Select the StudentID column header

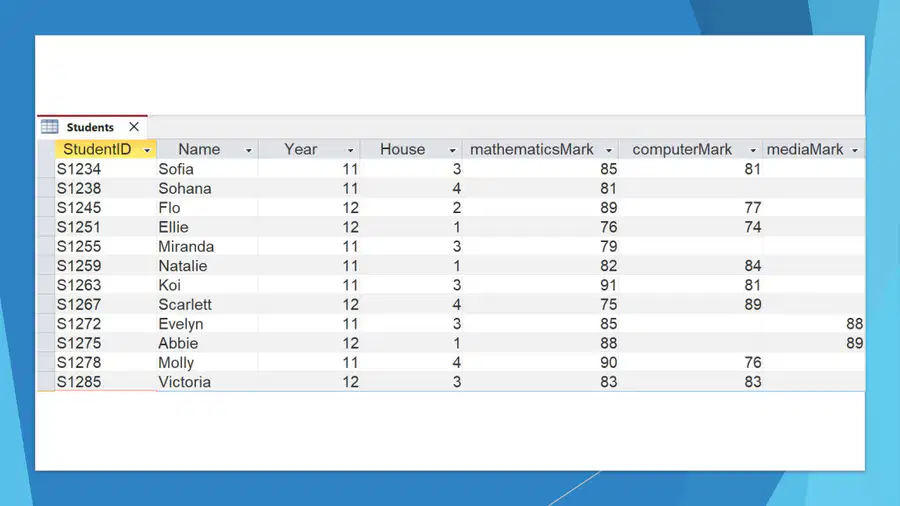106,150
